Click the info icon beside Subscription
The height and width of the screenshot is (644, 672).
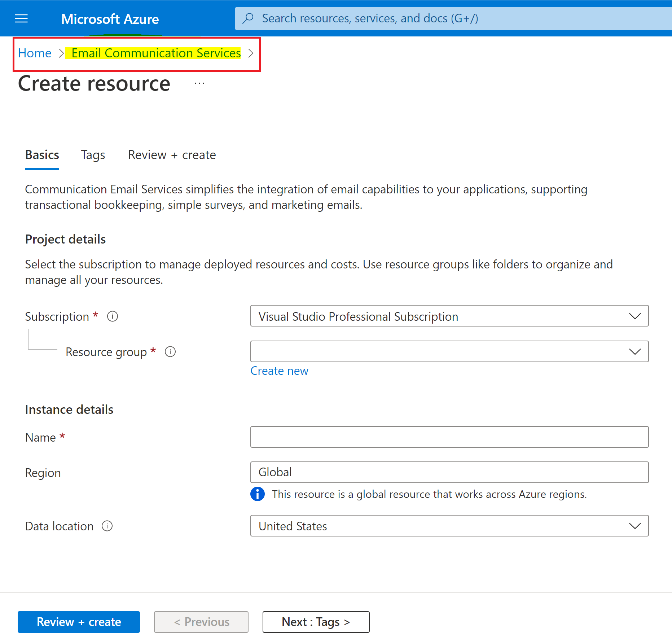[112, 316]
